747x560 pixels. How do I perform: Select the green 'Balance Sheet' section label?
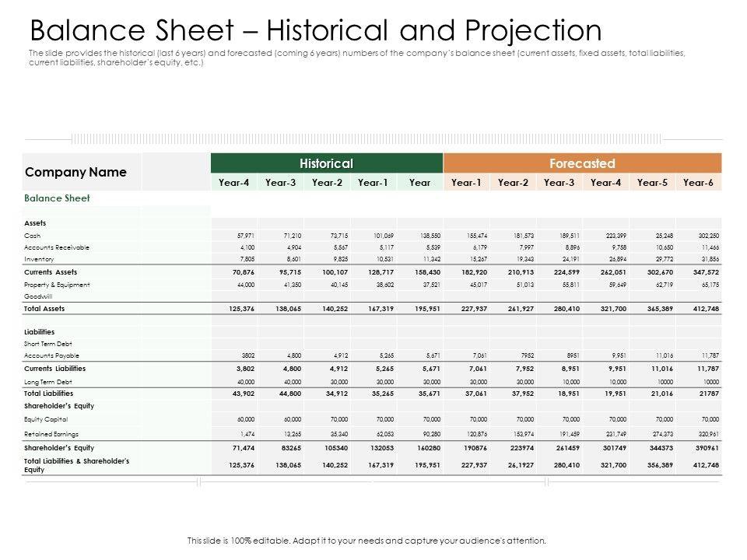[x=58, y=198]
